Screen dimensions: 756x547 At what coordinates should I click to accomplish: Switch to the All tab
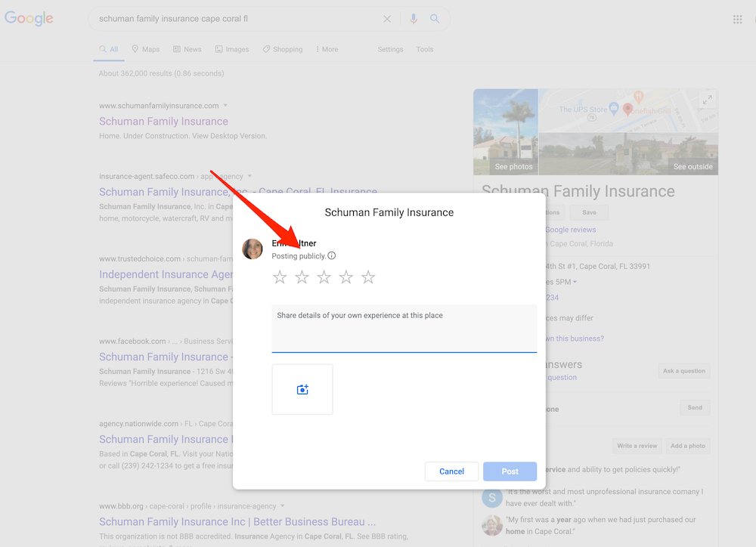click(x=109, y=49)
